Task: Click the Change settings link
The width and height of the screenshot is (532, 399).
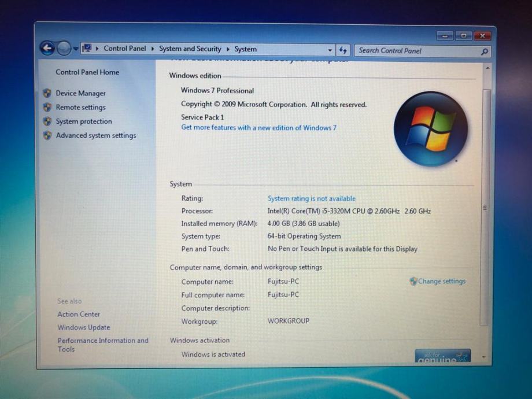Action: point(442,281)
